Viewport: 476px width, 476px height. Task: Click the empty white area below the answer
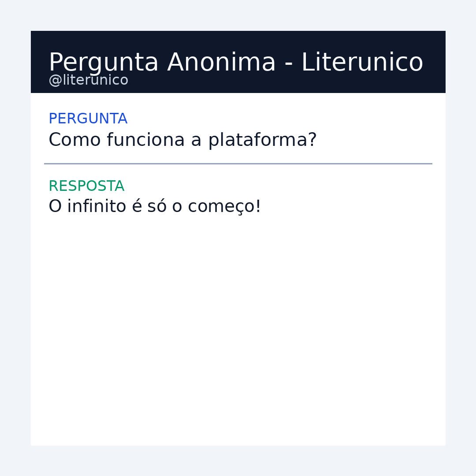click(238, 331)
